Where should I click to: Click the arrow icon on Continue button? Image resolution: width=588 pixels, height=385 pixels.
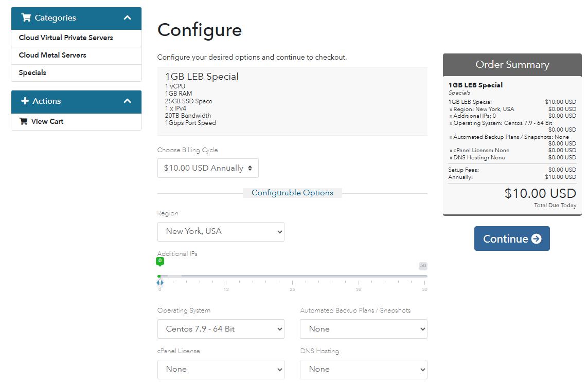(536, 239)
